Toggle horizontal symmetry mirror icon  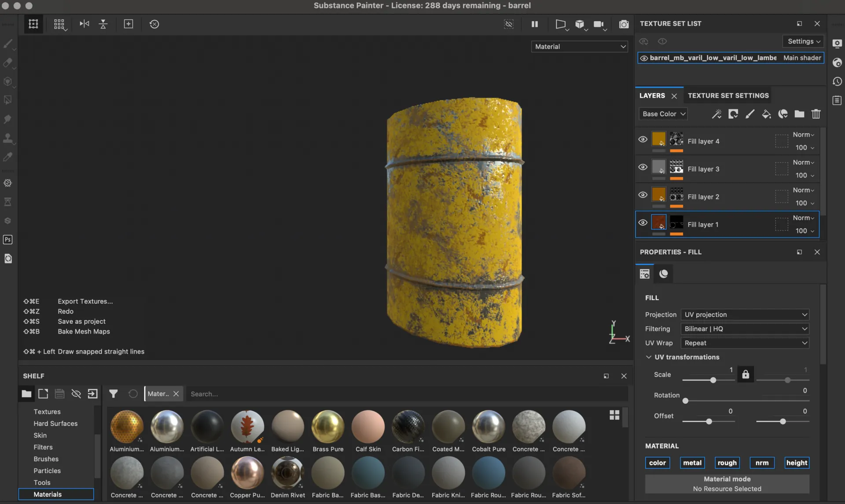click(x=84, y=24)
